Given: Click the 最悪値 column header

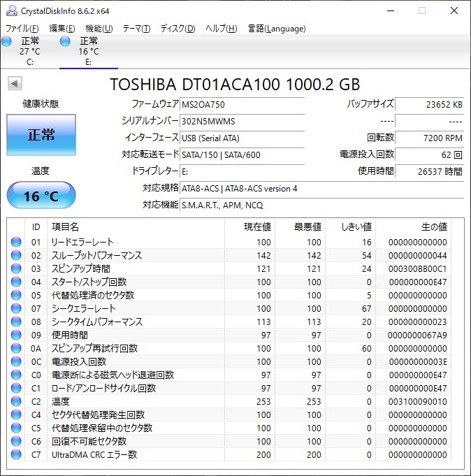Looking at the screenshot, I should (x=300, y=226).
